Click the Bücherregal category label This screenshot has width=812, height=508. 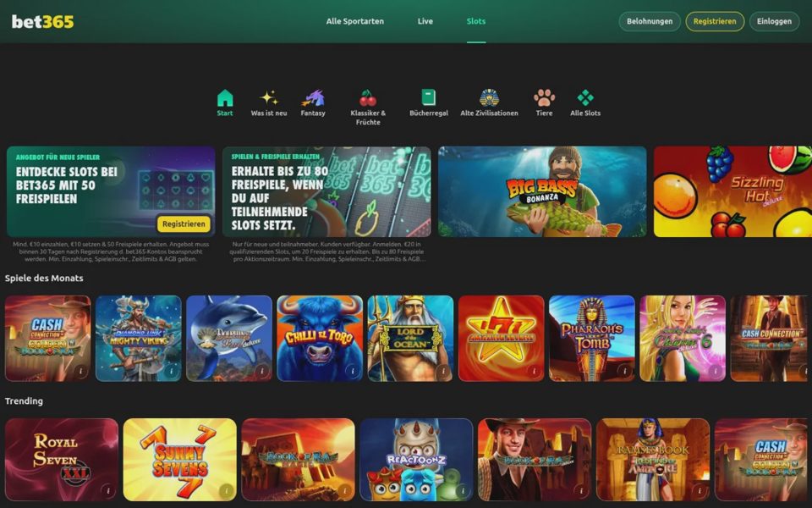(x=428, y=113)
